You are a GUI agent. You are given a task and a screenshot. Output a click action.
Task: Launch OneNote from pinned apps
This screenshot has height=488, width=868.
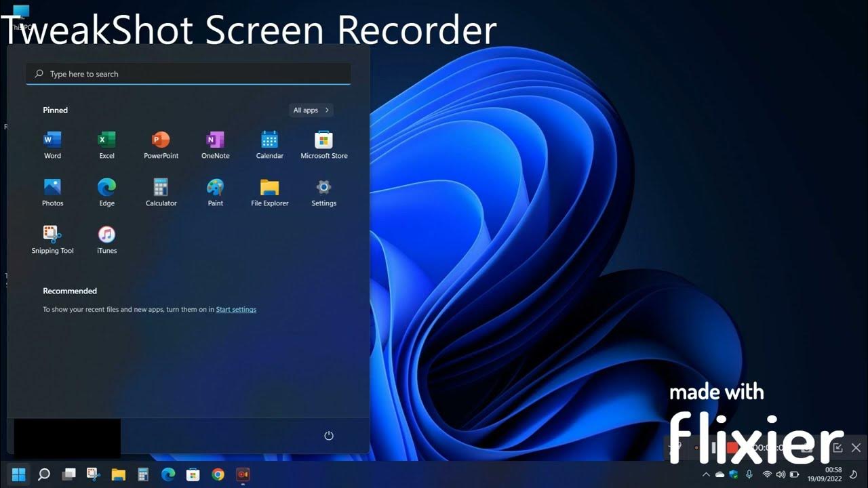pos(215,145)
